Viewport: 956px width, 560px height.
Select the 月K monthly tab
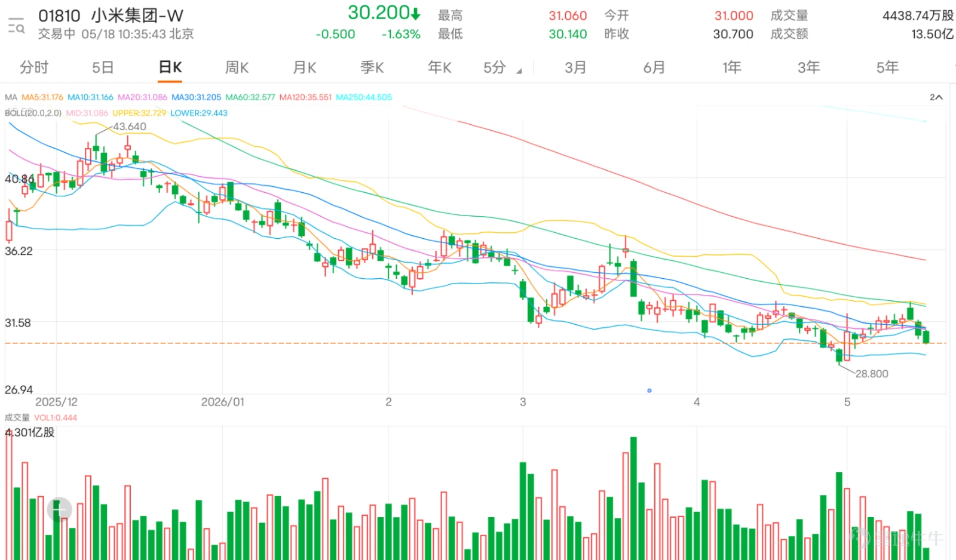(x=304, y=67)
